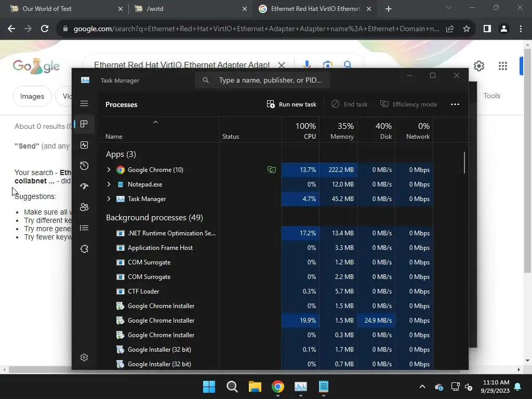Screen dimensions: 532x399
Task: Open Chrome side panel
Action: (x=487, y=29)
